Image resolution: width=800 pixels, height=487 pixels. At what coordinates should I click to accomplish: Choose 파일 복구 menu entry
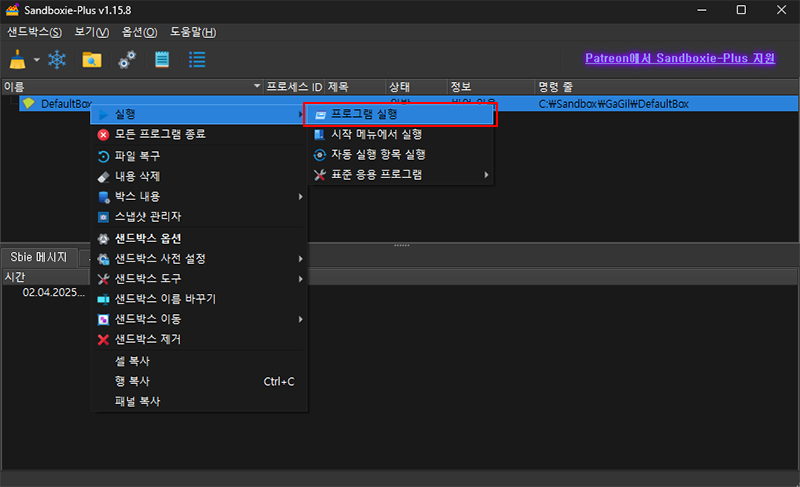pyautogui.click(x=199, y=156)
